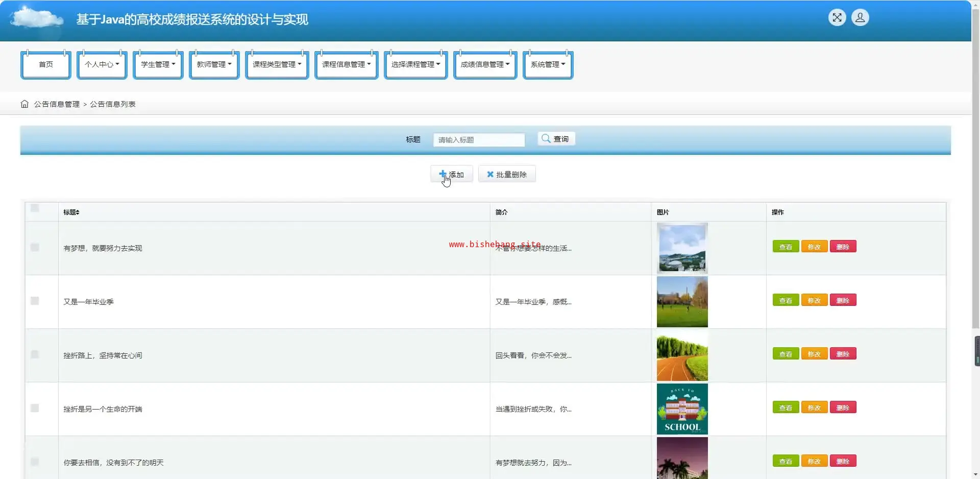Click red 删除 button for 挫折是另一个生命的开端
980x479 pixels.
click(x=843, y=408)
